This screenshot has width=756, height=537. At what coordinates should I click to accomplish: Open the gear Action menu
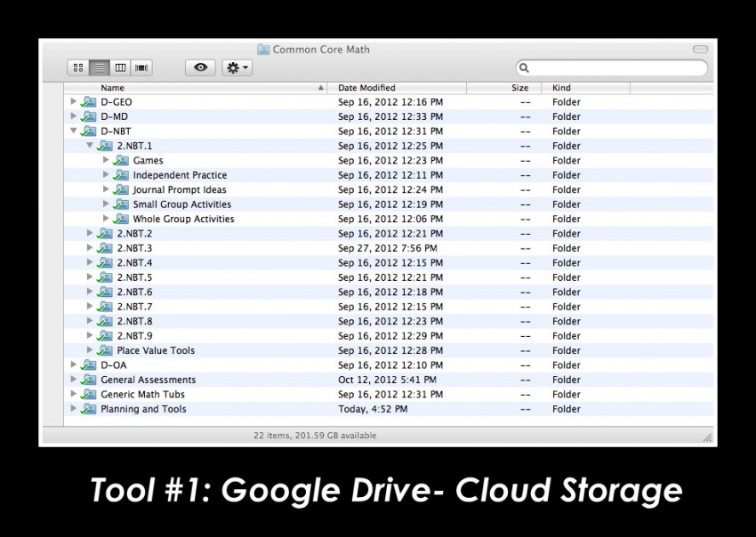pyautogui.click(x=237, y=68)
